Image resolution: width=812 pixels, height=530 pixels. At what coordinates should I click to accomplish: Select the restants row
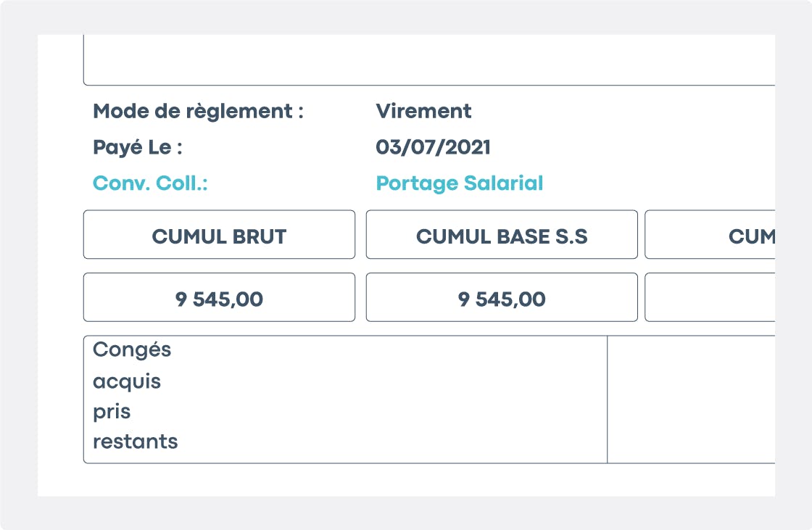135,442
